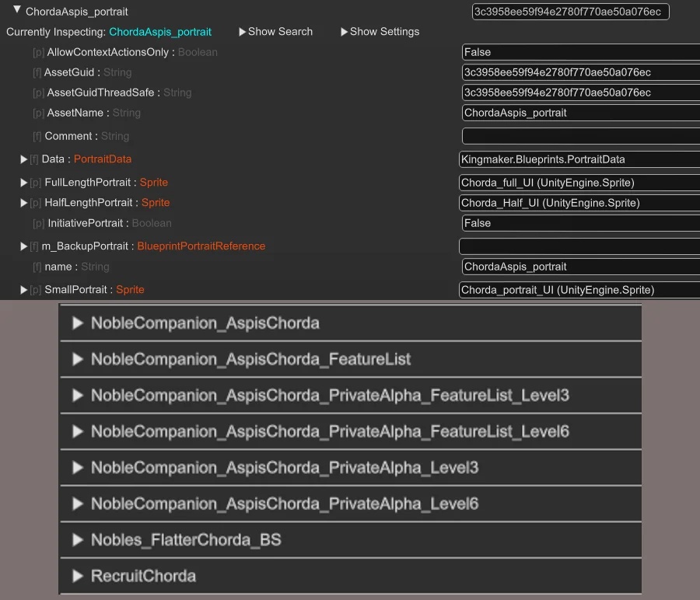The width and height of the screenshot is (700, 600).
Task: Click the Chorda_full_UI sprite value field
Action: coord(579,183)
